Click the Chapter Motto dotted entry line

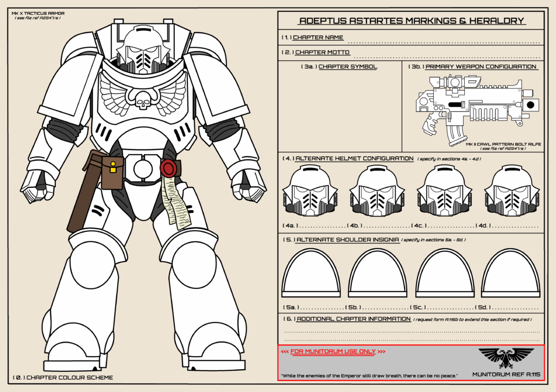click(x=447, y=57)
